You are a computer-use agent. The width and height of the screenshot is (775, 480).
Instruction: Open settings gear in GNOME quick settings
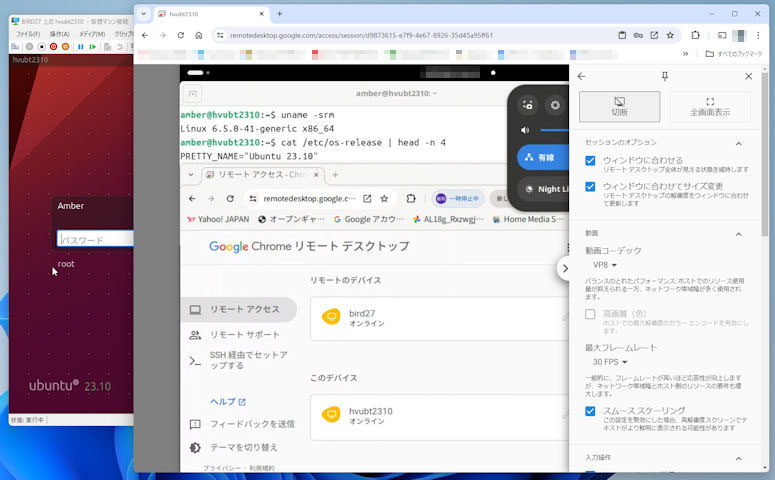click(555, 105)
